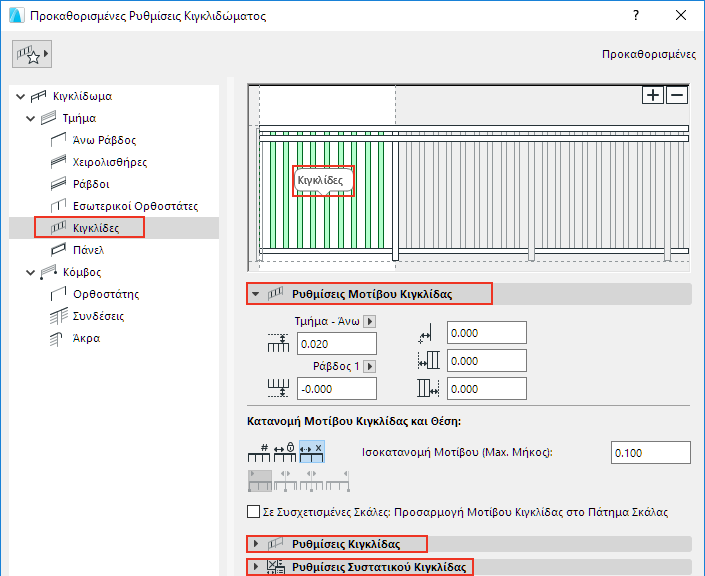Edit top offset field 0.020
Image resolution: width=705 pixels, height=576 pixels.
(337, 344)
